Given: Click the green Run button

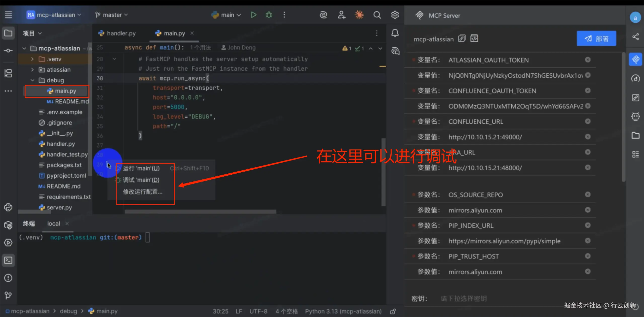Looking at the screenshot, I should coord(253,15).
